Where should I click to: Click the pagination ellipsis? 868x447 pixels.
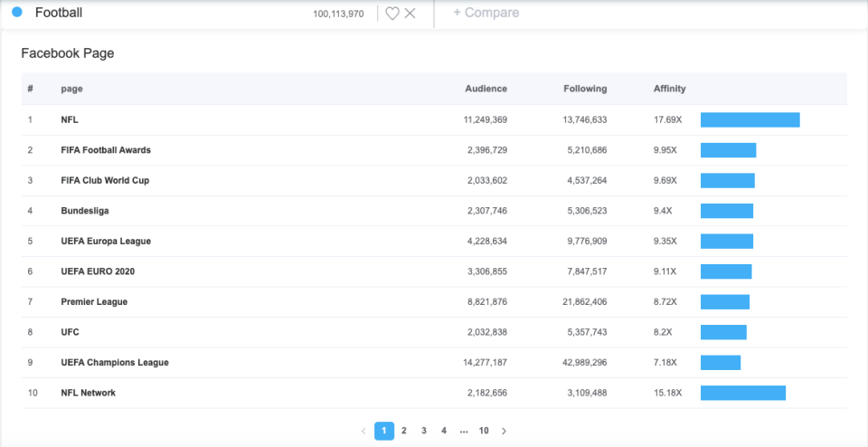coord(464,431)
